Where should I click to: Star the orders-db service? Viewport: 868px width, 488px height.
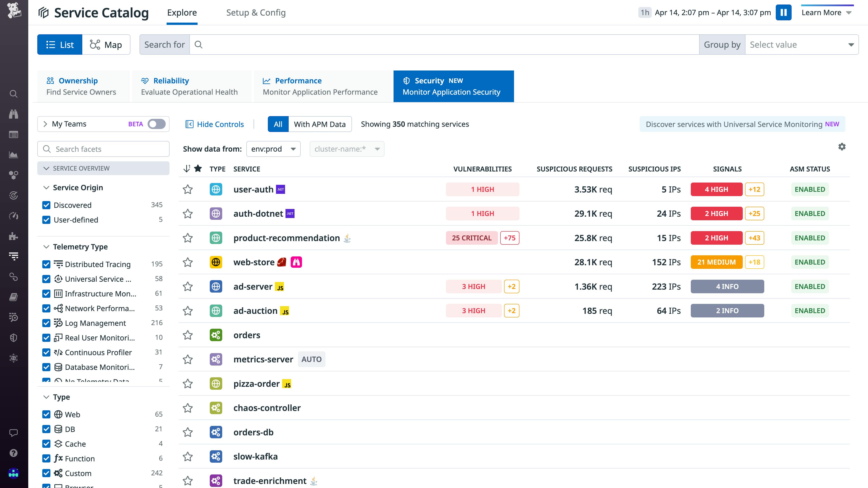[188, 432]
